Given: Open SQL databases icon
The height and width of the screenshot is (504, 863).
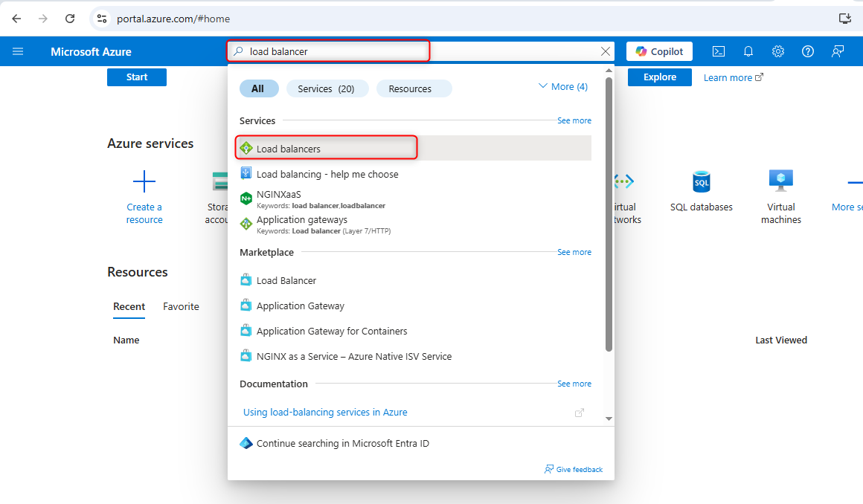Looking at the screenshot, I should pyautogui.click(x=701, y=181).
